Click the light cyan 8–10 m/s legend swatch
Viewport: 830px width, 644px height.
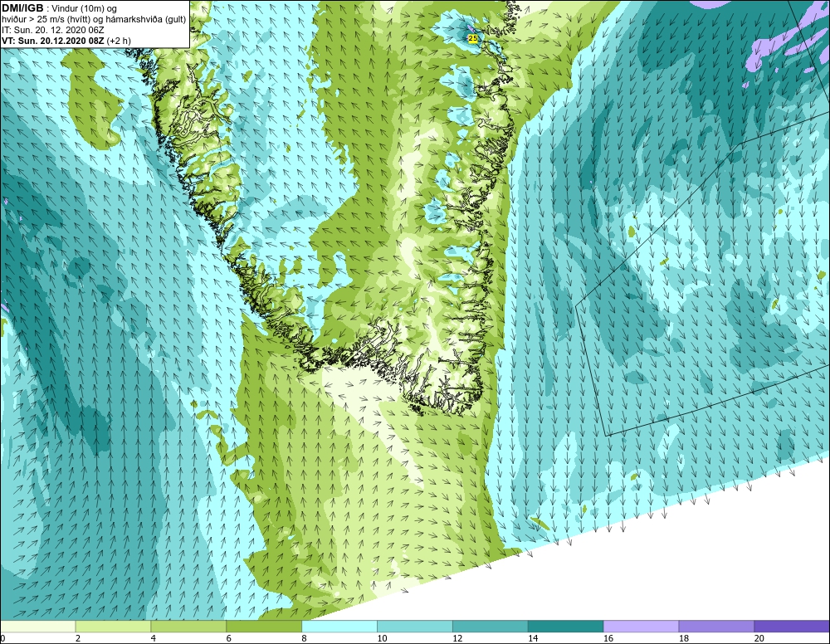click(x=339, y=627)
